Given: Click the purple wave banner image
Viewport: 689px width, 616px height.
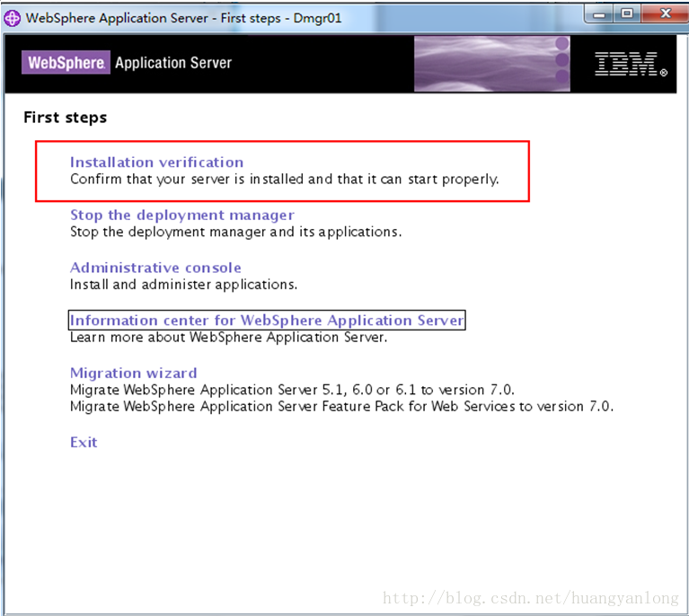Looking at the screenshot, I should coord(492,64).
